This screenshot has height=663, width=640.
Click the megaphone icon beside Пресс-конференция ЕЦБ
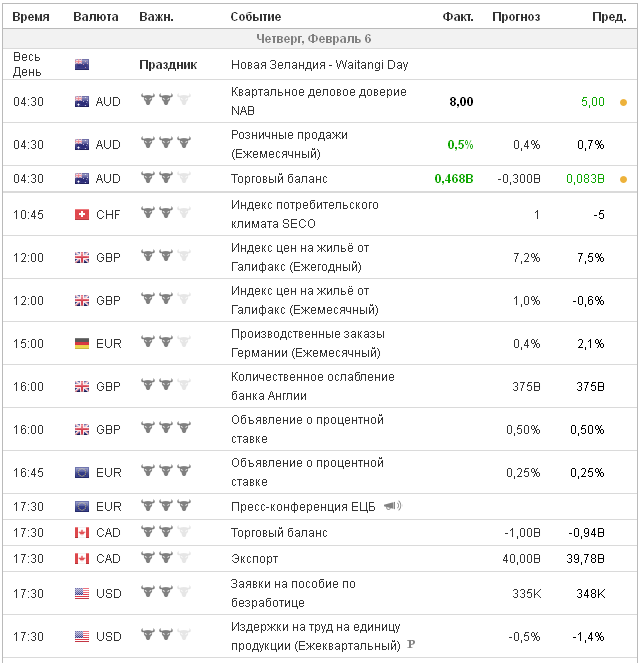pos(393,506)
